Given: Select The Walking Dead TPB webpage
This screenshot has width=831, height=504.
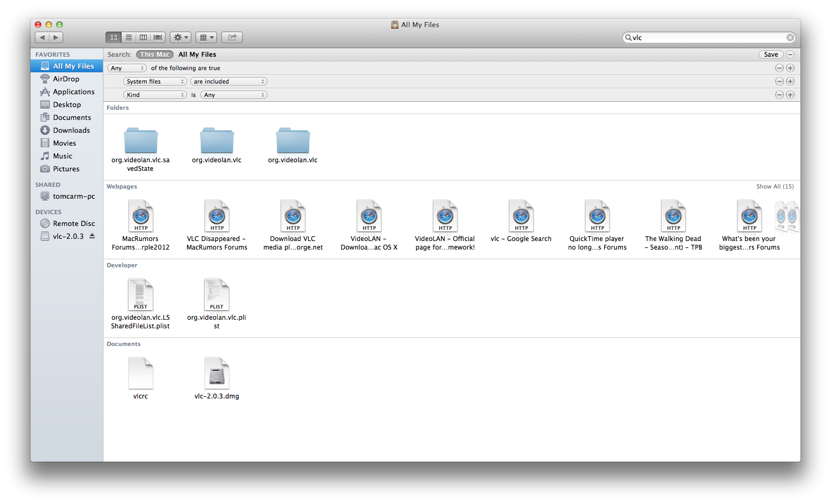Looking at the screenshot, I should (673, 225).
